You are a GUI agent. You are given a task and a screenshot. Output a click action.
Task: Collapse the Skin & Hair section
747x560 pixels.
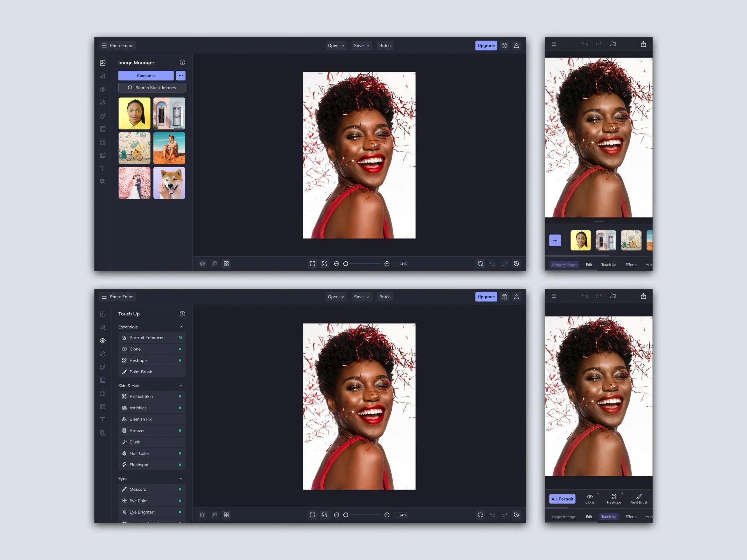181,386
